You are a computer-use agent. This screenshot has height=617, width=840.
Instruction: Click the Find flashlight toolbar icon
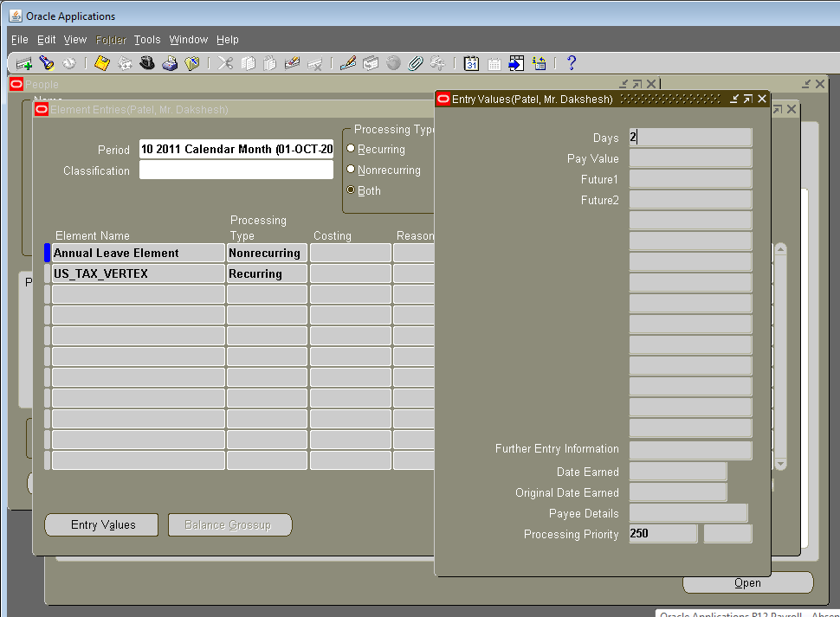[47, 64]
